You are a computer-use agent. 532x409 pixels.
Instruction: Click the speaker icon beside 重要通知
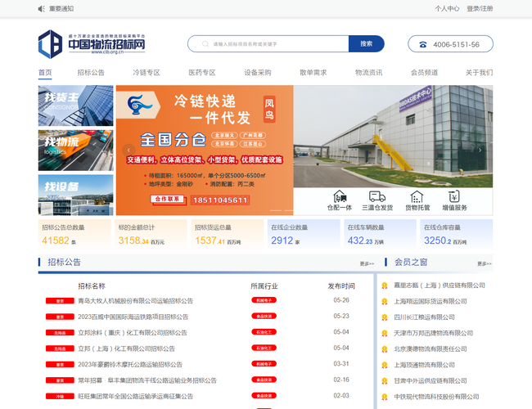42,8
